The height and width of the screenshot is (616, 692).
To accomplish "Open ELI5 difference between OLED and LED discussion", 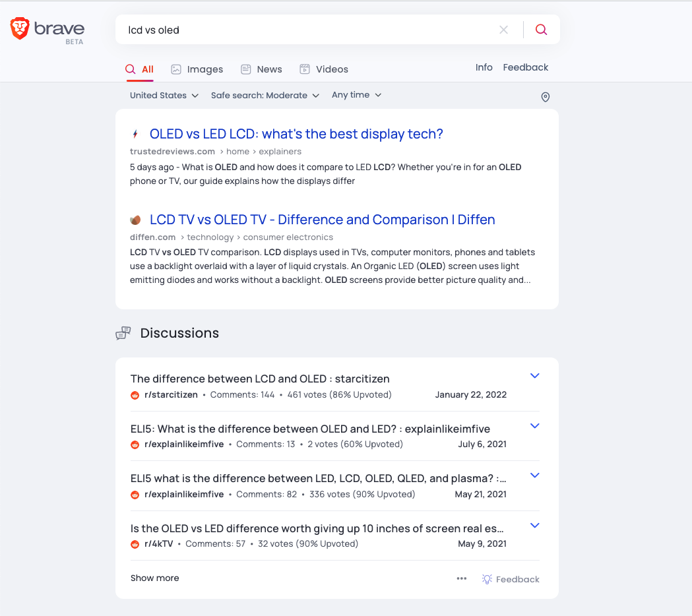I will pyautogui.click(x=310, y=429).
